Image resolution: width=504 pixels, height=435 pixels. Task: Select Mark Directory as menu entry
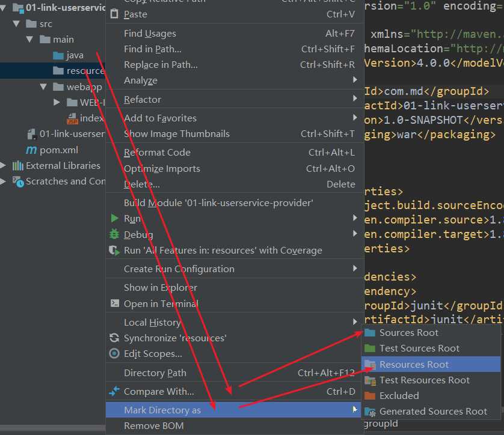pos(235,410)
